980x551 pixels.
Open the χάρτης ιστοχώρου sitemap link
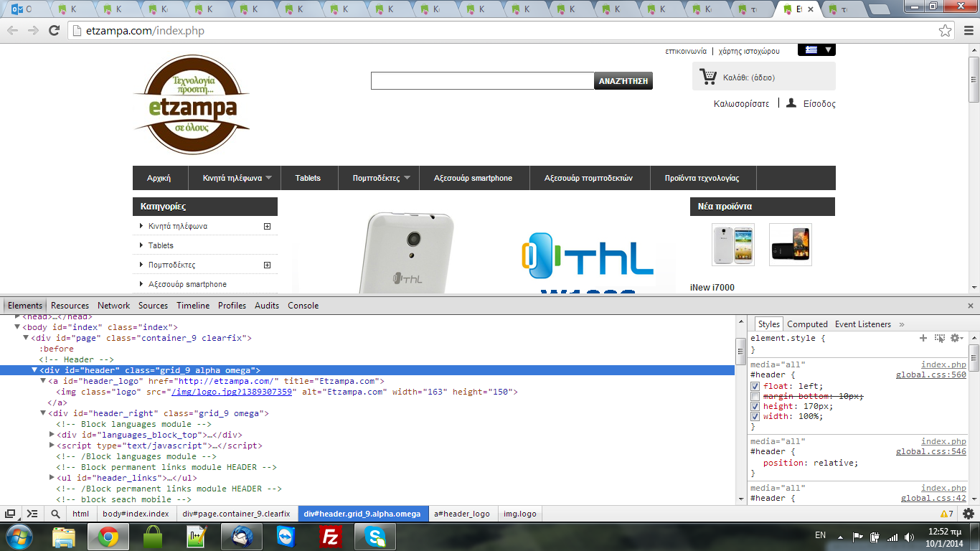749,51
